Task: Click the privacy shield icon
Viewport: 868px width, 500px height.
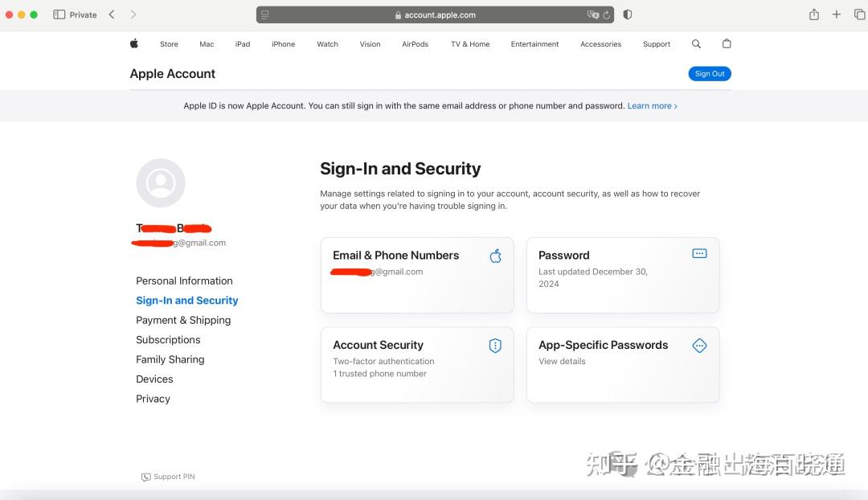Action: click(x=628, y=14)
